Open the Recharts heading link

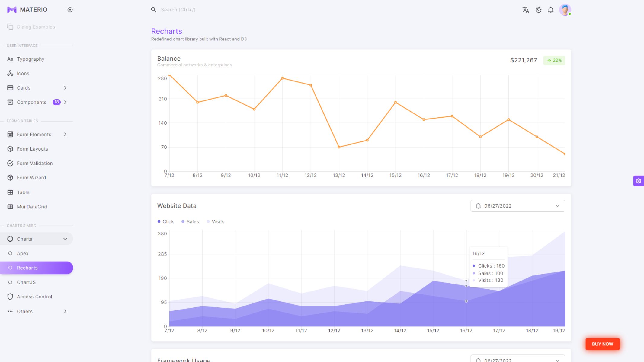coord(166,31)
